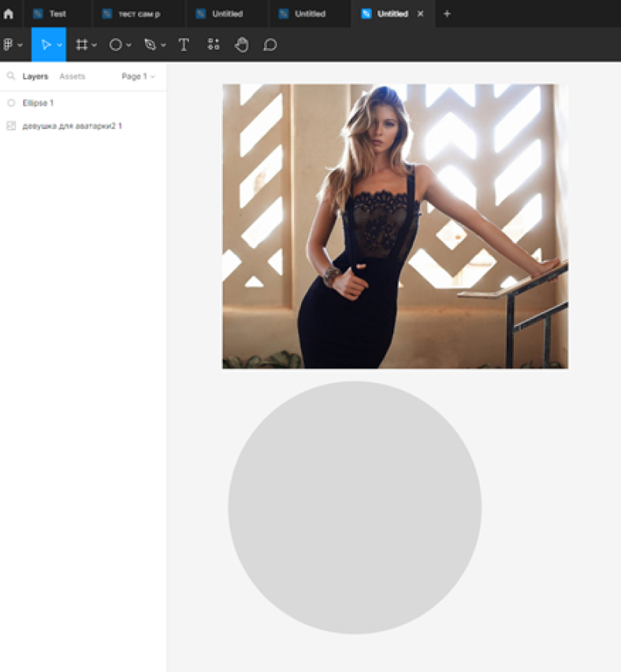This screenshot has height=672, width=621.
Task: Open the Page 1 dropdown
Action: coord(138,76)
